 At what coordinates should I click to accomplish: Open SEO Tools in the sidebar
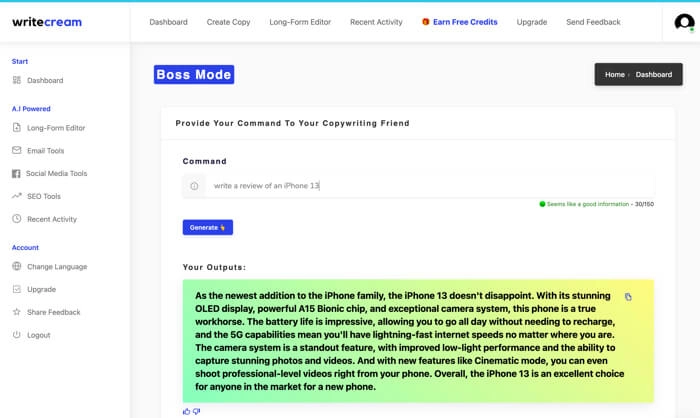(x=44, y=196)
